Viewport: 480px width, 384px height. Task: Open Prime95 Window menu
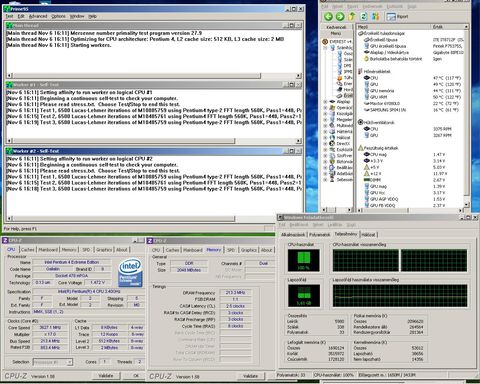pos(77,16)
